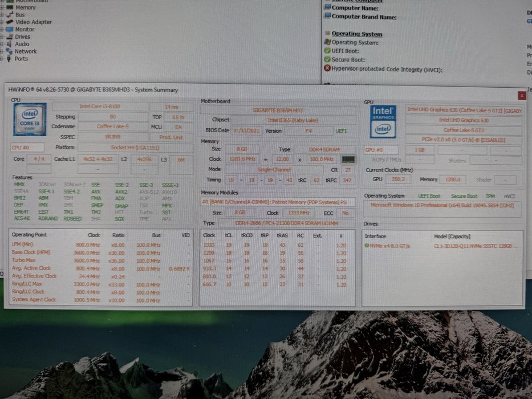Click the BIOS date 11/13/2021 field
The image size is (532, 399).
(247, 131)
